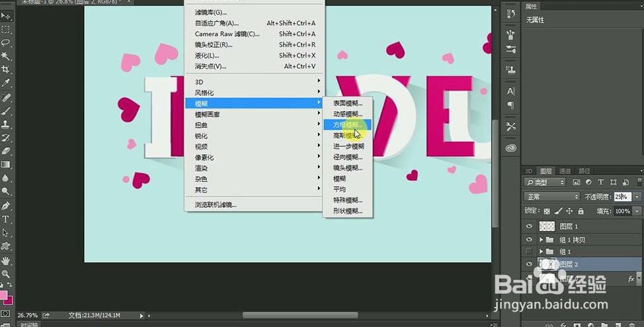Choose 径向模糊 from blur submenu
The height and width of the screenshot is (327, 644).
tap(348, 157)
